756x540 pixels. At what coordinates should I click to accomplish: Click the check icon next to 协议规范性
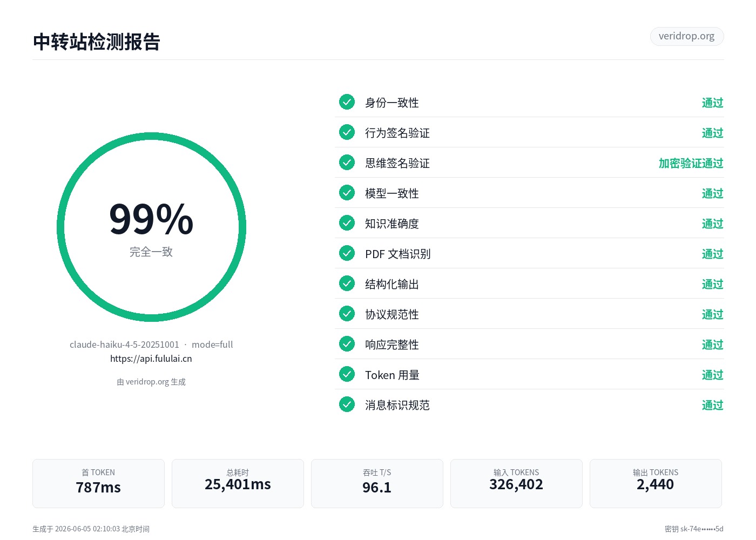click(x=347, y=313)
